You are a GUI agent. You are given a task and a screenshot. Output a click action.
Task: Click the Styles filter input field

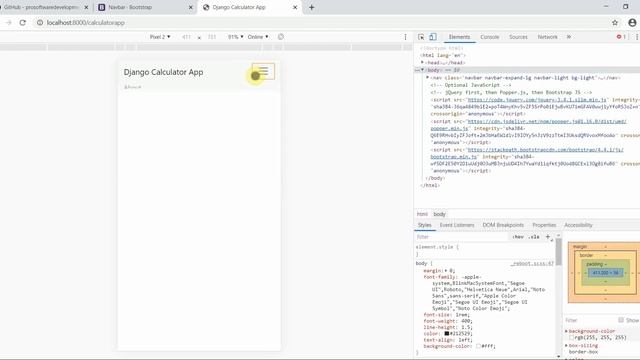461,237
